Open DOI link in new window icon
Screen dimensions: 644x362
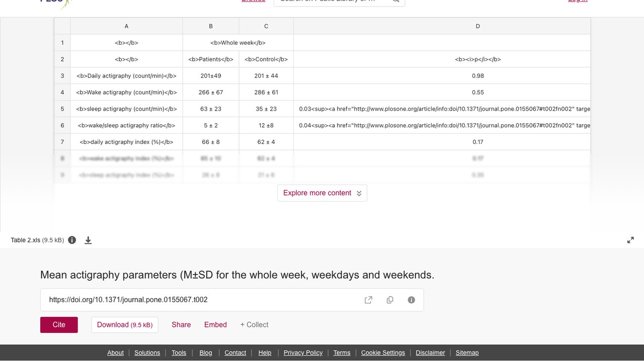pos(368,300)
